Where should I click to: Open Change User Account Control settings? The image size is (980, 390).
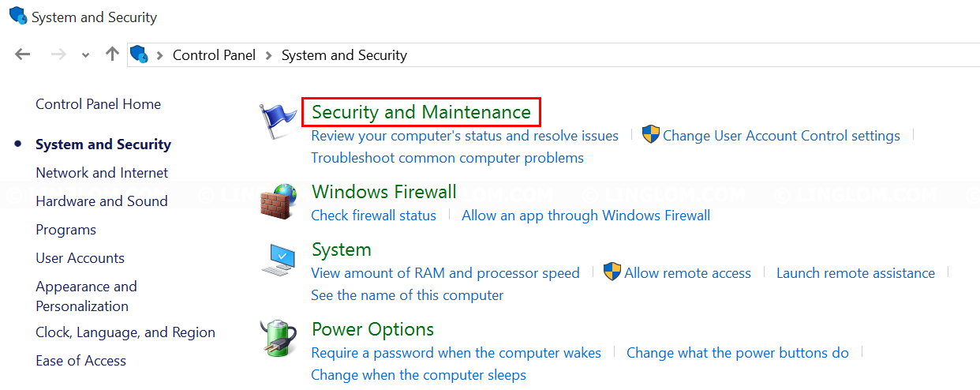pyautogui.click(x=781, y=136)
